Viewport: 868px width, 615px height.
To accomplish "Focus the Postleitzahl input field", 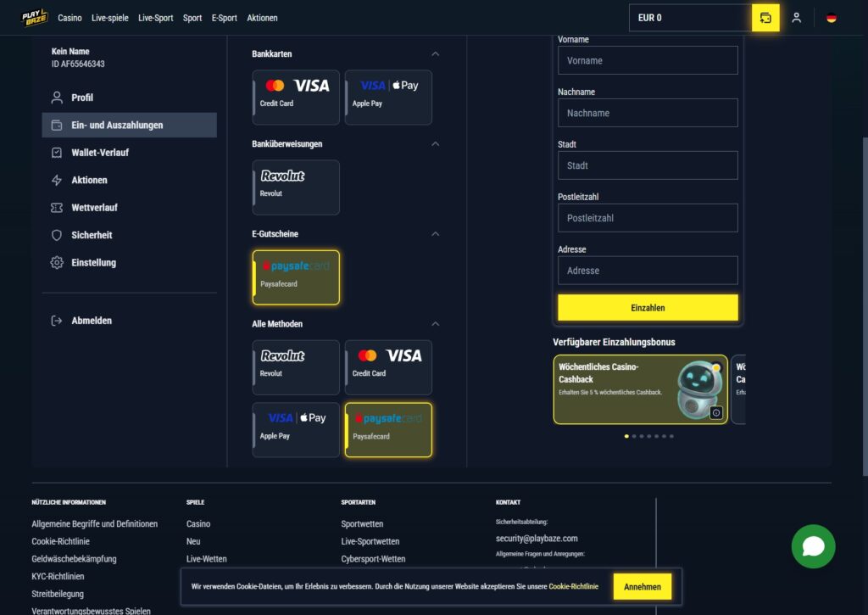I will point(648,218).
